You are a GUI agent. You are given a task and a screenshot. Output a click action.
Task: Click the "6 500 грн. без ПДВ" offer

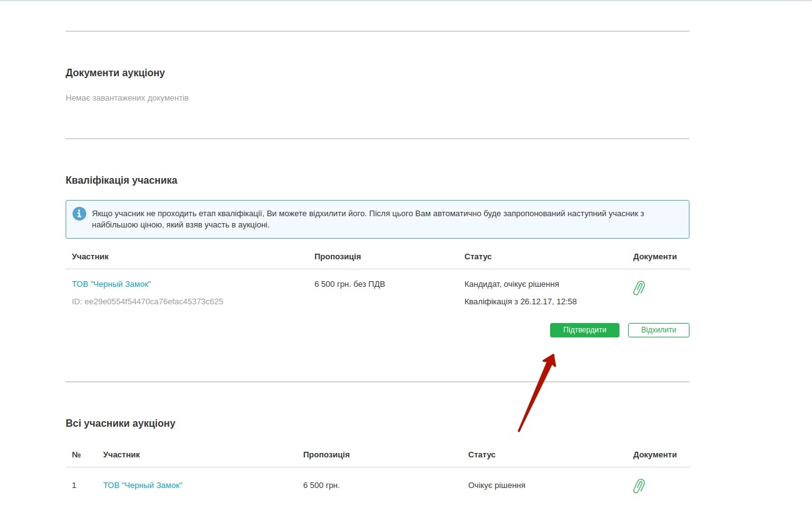coord(349,284)
